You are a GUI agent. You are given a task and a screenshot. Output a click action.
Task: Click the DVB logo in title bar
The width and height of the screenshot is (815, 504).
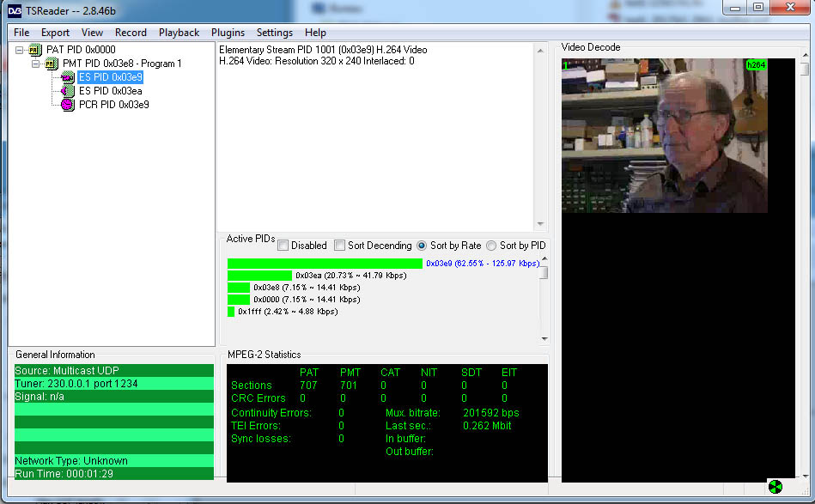[10, 8]
